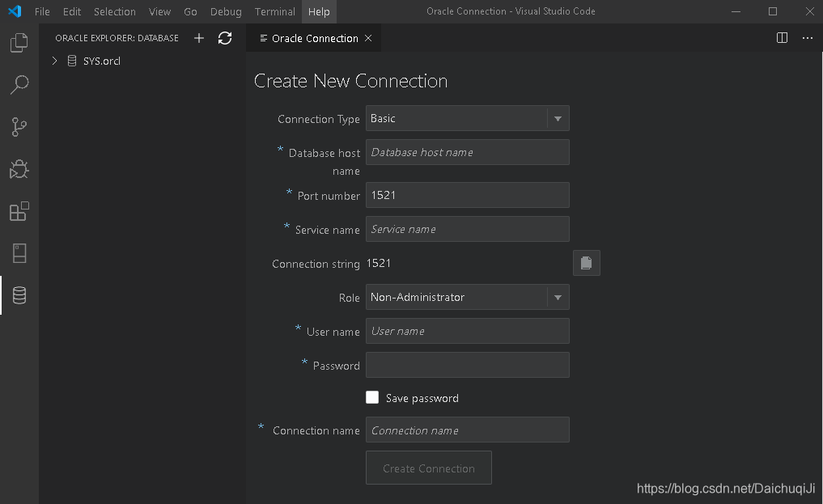Open the Role dropdown showing Non-Administrator
The image size is (823, 504).
557,297
